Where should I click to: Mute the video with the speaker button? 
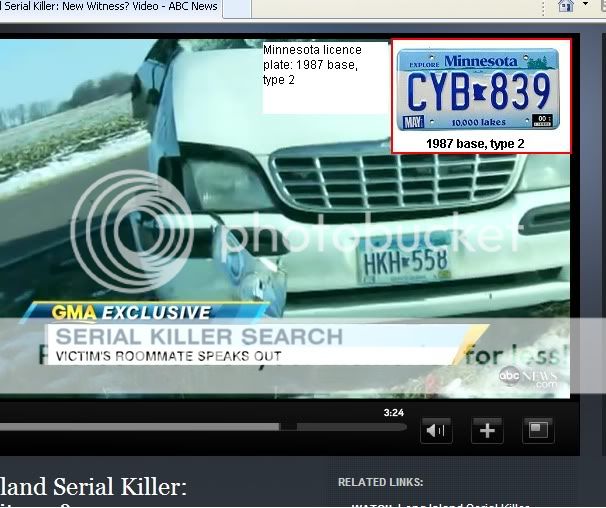coord(436,430)
